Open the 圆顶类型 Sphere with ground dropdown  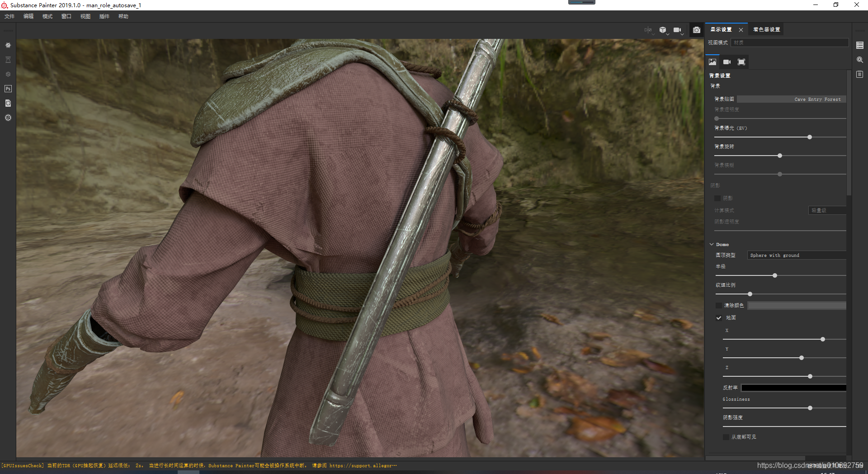click(x=797, y=256)
